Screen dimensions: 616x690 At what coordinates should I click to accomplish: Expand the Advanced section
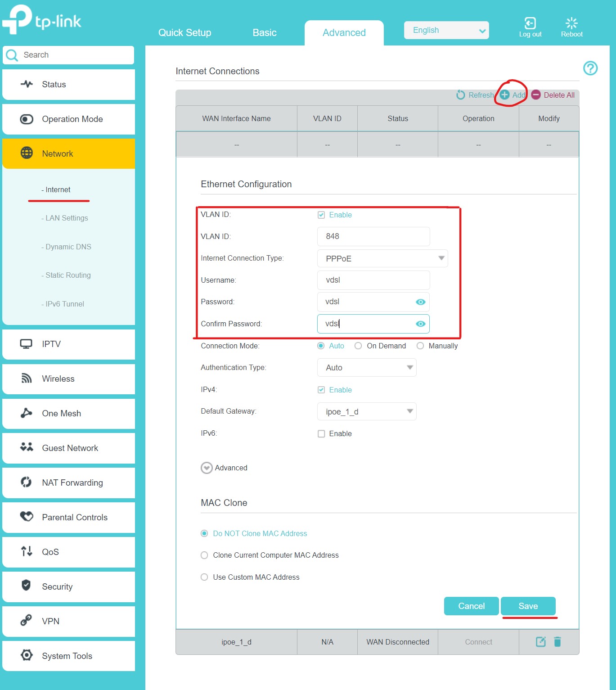click(x=206, y=468)
